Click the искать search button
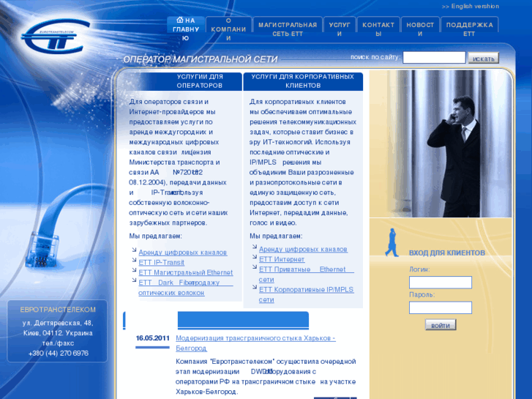The image size is (532, 399). pyautogui.click(x=484, y=58)
